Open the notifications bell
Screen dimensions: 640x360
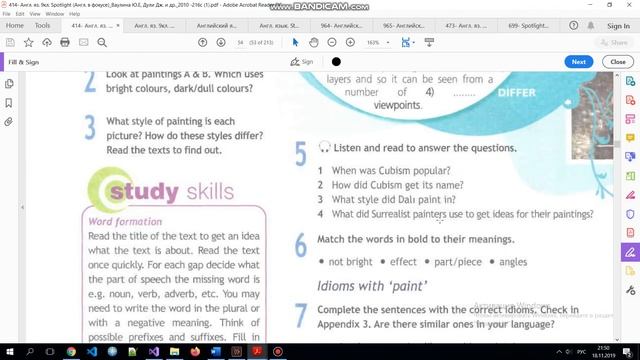tap(591, 26)
